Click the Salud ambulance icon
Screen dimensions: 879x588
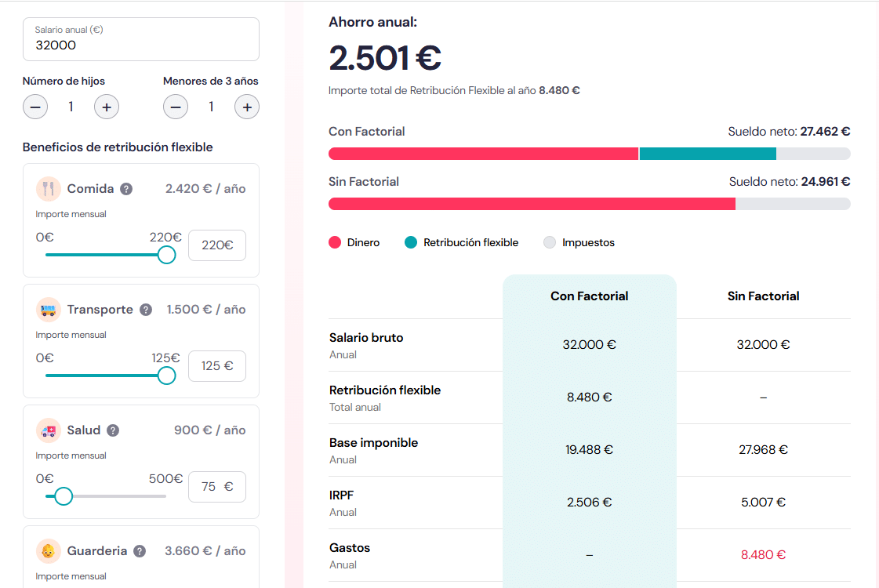pyautogui.click(x=48, y=430)
